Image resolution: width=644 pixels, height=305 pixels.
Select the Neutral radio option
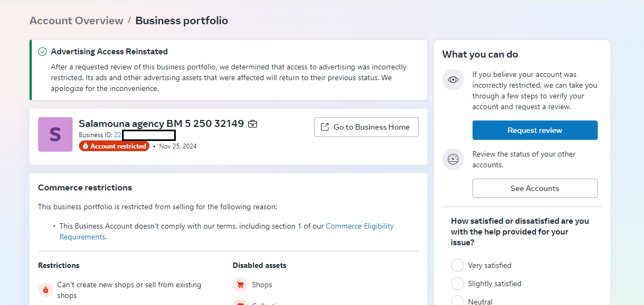click(457, 301)
